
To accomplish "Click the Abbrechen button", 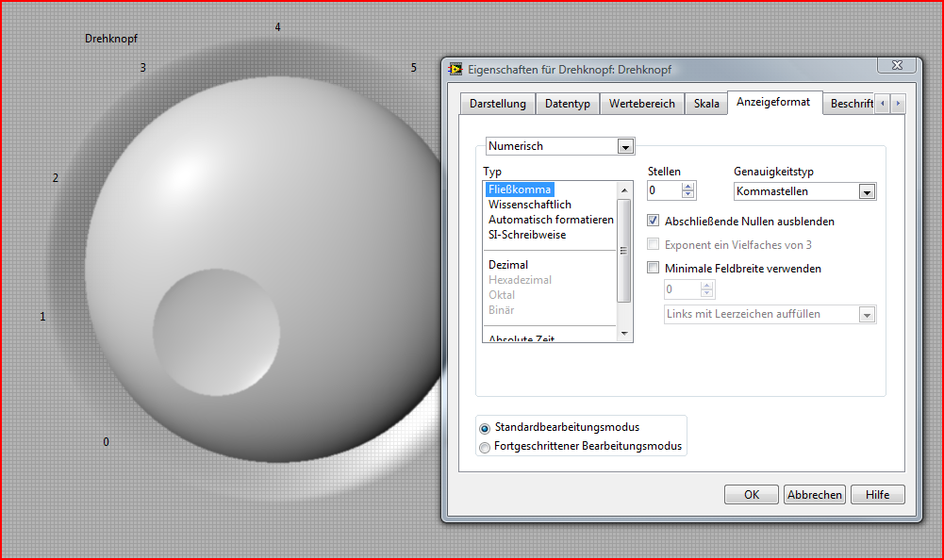I will click(x=815, y=494).
